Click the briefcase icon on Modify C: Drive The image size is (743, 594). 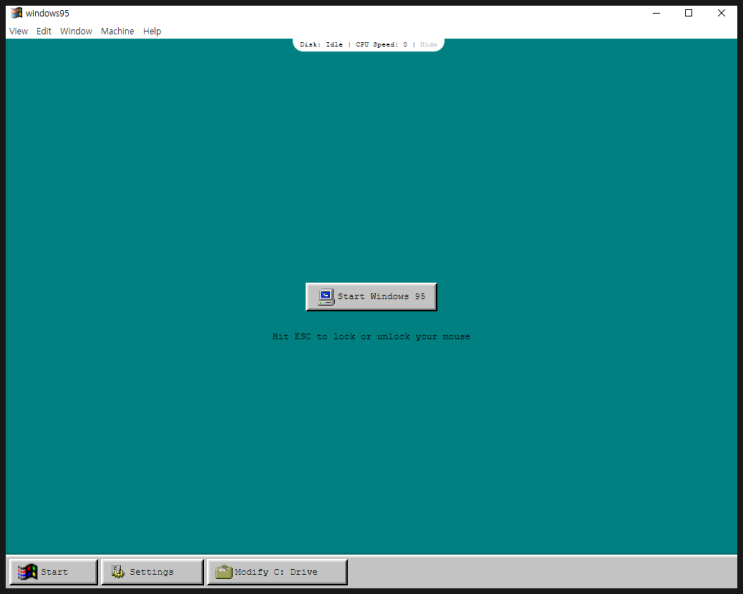pyautogui.click(x=224, y=572)
